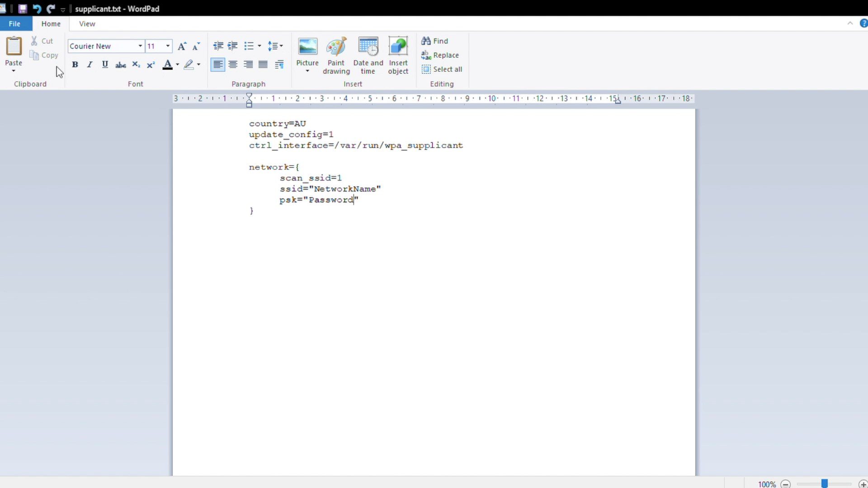Expand the bullet list style dropdown
This screenshot has width=868, height=488.
pos(259,46)
